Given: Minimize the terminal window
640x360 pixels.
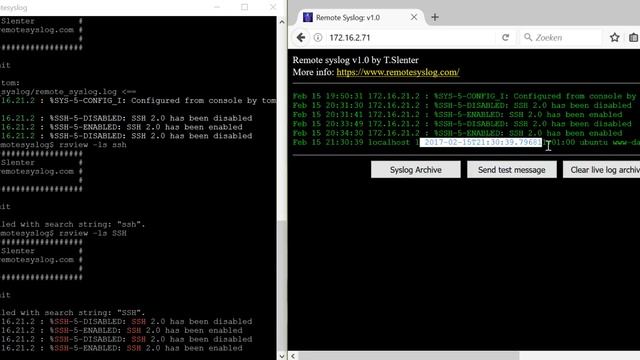Looking at the screenshot, I should tap(217, 7).
